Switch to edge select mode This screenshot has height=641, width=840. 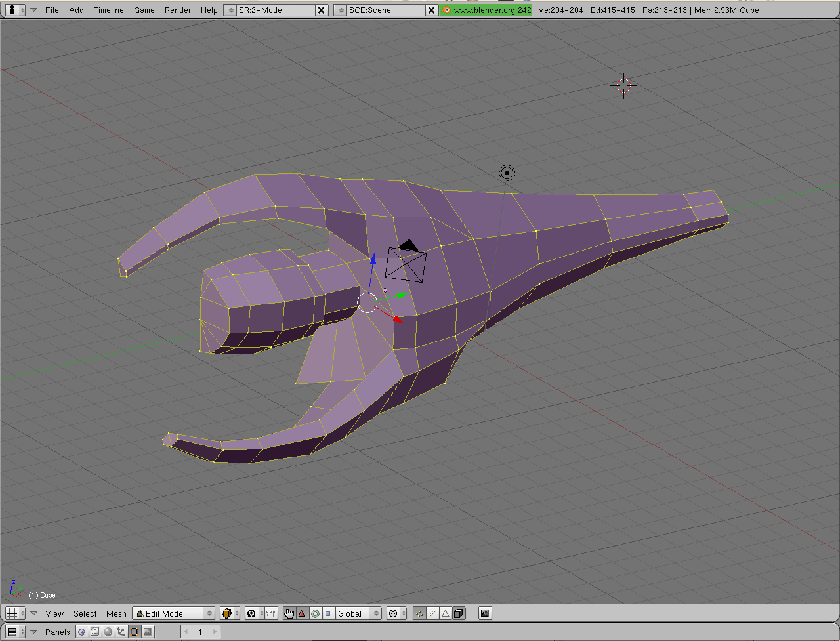pos(432,613)
